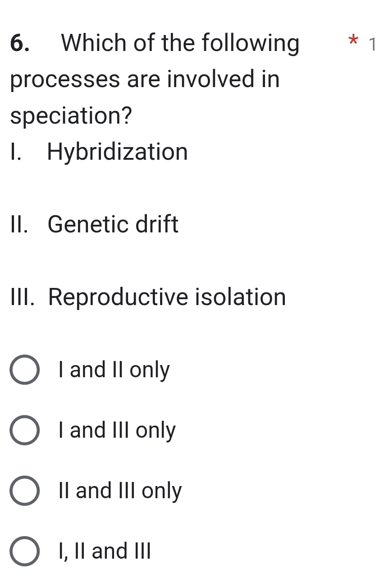This screenshot has width=380, height=588.
Task: Select the "I and III only" radio button
Action: pyautogui.click(x=25, y=431)
